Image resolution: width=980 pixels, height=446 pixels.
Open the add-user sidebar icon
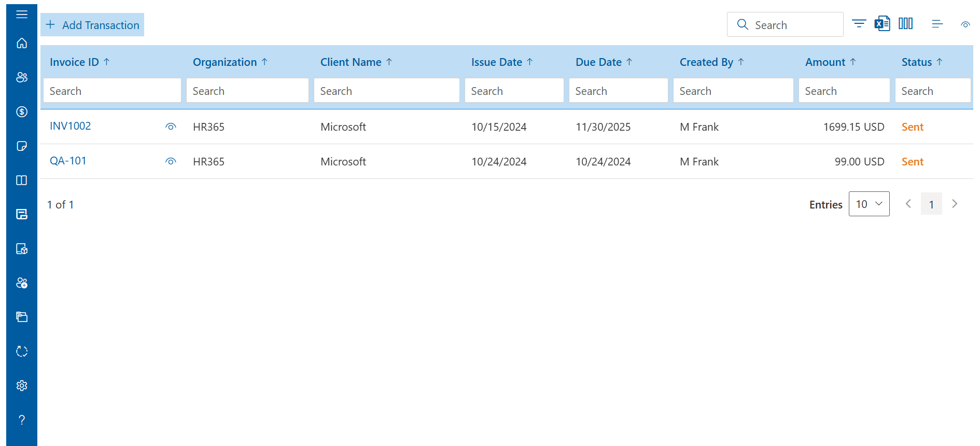click(x=22, y=283)
